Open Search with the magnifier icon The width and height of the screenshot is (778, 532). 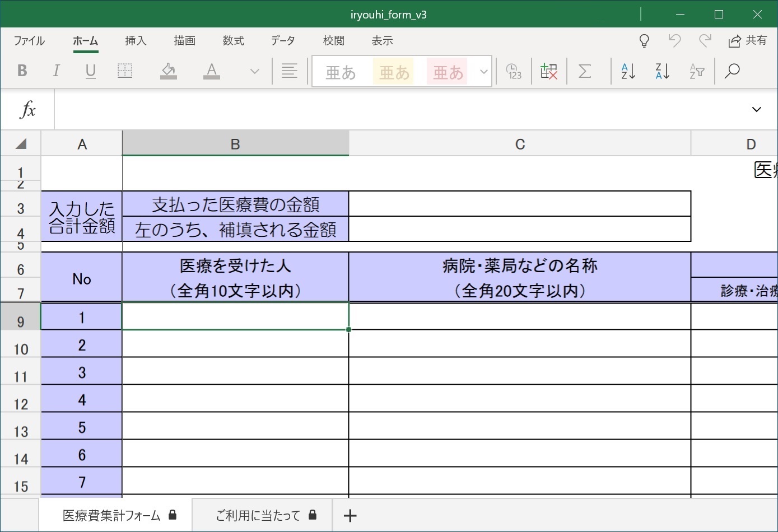pos(731,71)
